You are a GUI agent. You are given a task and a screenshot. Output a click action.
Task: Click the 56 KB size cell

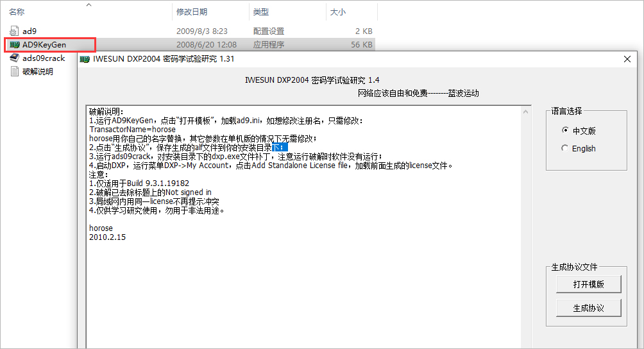coord(361,45)
